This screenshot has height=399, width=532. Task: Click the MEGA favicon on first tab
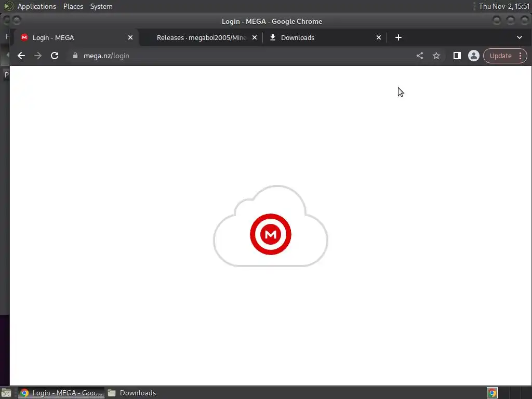pyautogui.click(x=24, y=37)
